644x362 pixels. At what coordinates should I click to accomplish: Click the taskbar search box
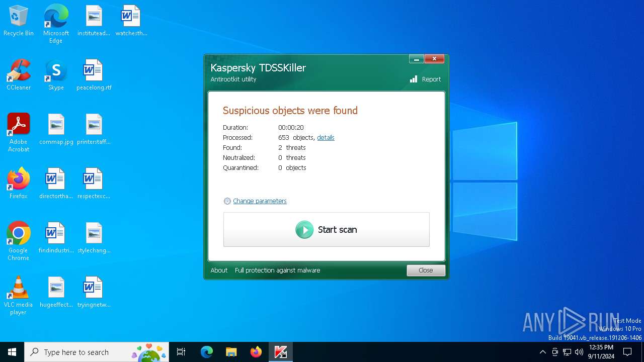click(x=97, y=352)
